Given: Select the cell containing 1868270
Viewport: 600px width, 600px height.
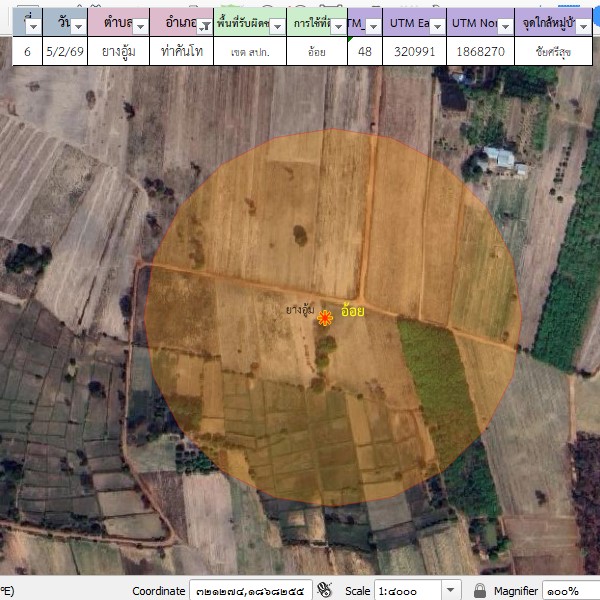Looking at the screenshot, I should point(478,51).
